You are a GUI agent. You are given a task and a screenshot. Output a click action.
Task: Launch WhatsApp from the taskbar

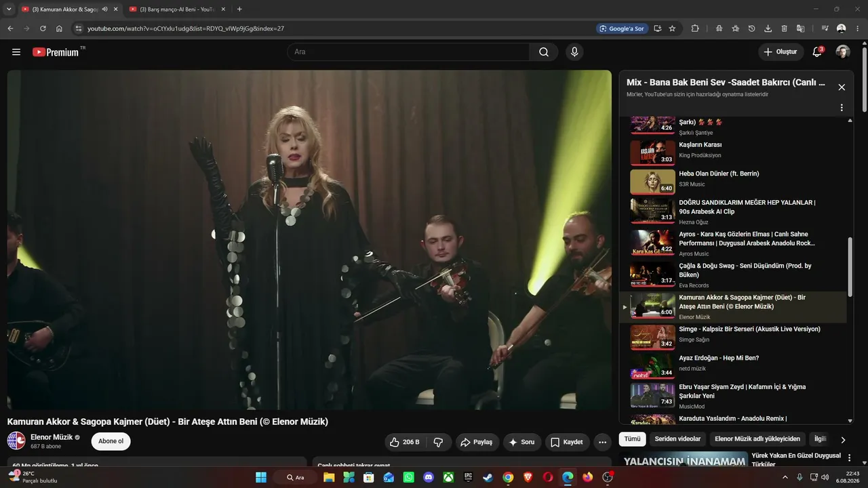coord(408,477)
